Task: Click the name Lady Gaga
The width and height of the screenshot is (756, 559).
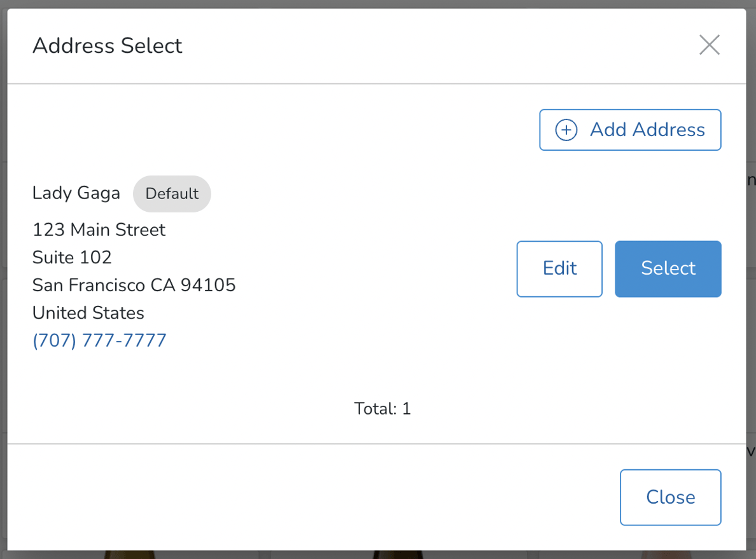Action: tap(76, 193)
